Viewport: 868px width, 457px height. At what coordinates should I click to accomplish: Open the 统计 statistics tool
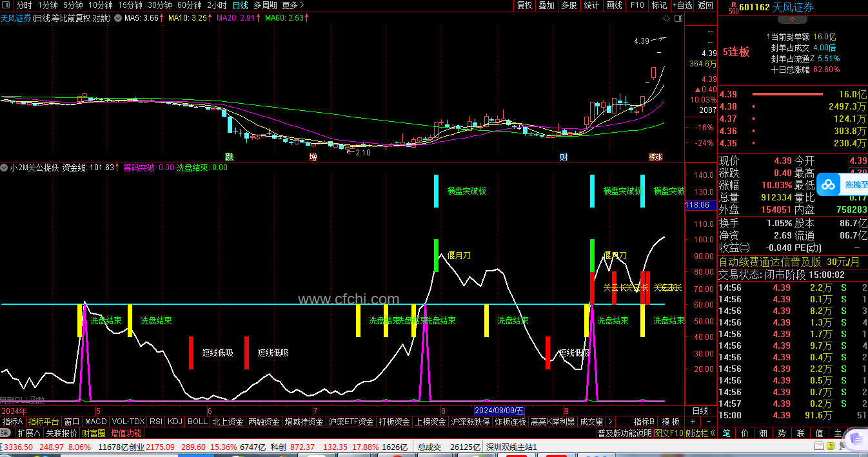pyautogui.click(x=591, y=5)
